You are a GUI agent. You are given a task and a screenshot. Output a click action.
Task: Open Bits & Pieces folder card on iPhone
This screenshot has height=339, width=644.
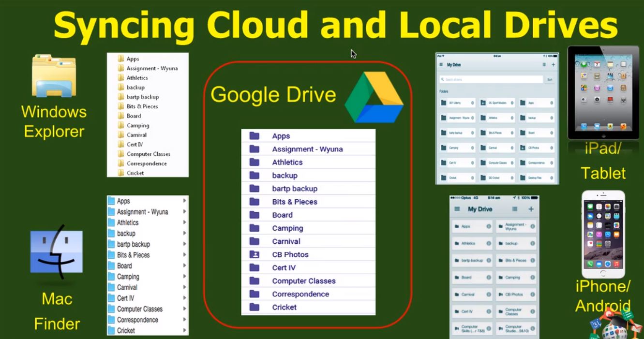click(516, 260)
